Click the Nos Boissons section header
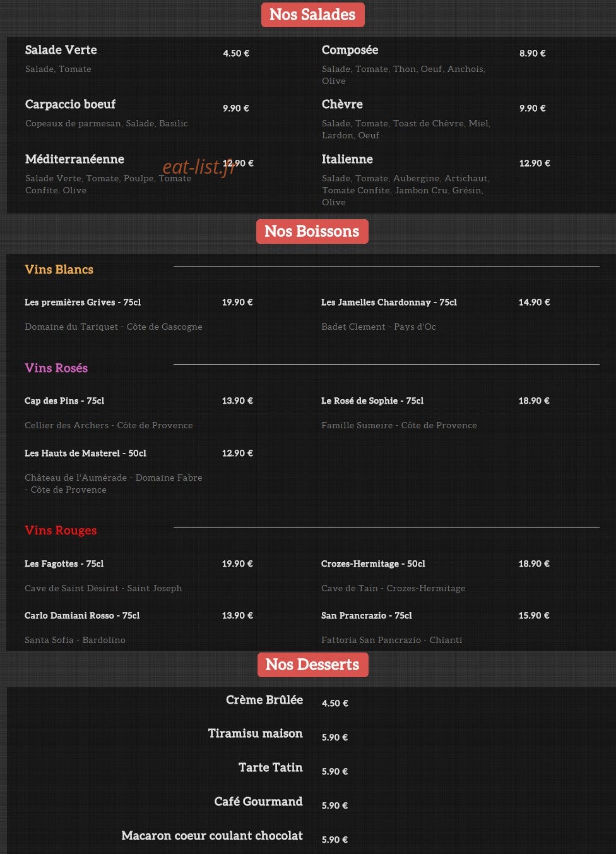616x854 pixels. (312, 231)
